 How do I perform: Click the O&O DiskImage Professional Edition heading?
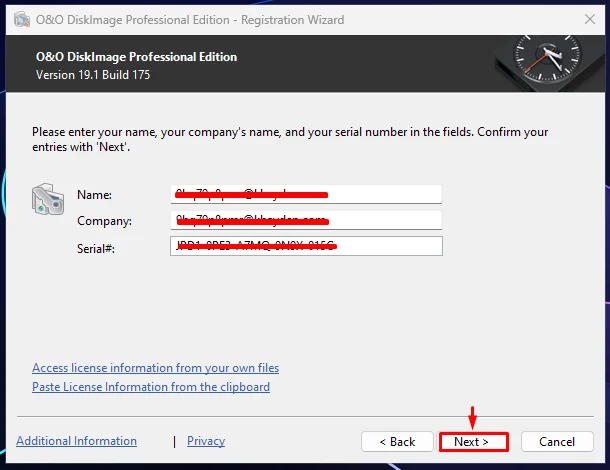(136, 57)
